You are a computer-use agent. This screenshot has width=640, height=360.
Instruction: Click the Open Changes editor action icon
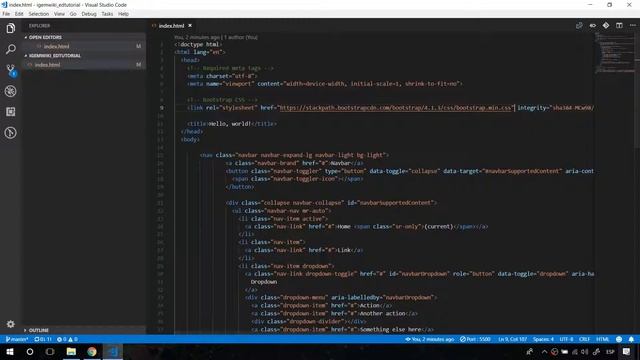(x=579, y=25)
